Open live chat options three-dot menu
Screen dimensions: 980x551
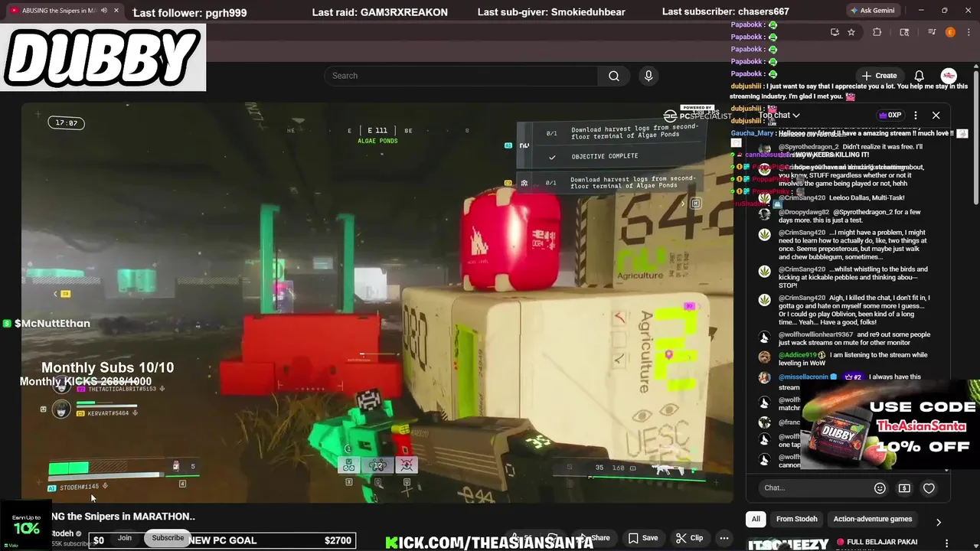pos(916,116)
